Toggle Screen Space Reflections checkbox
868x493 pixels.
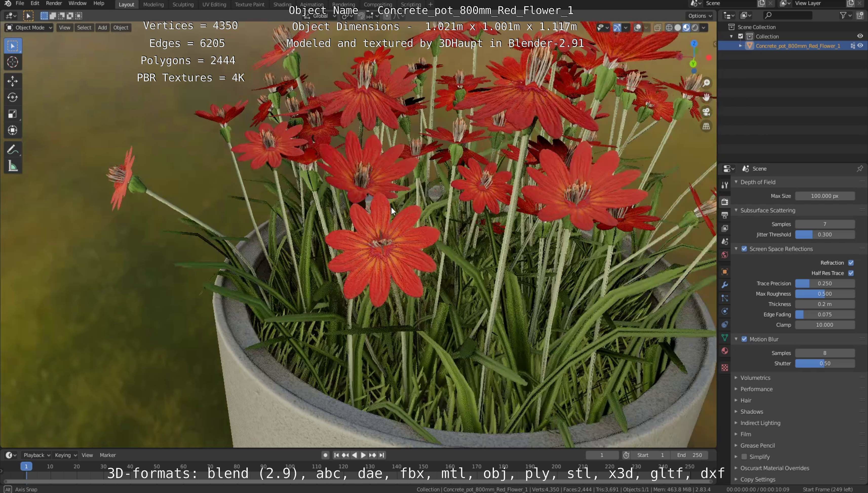click(744, 249)
